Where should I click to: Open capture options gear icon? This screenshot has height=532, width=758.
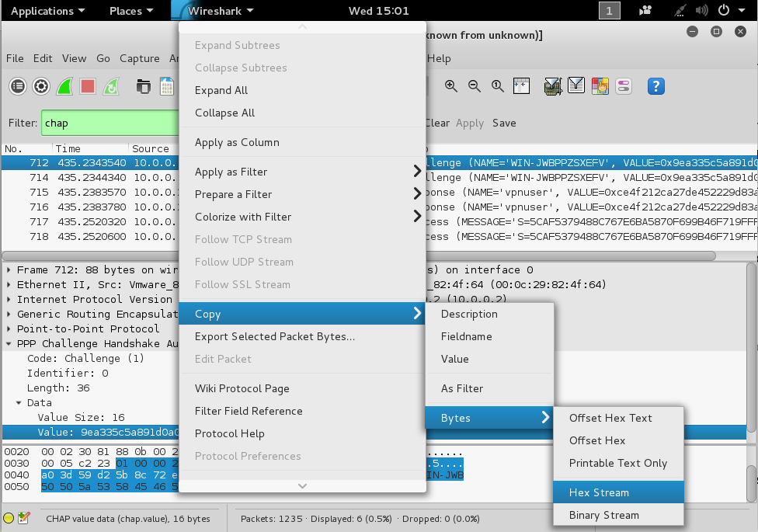[x=41, y=86]
